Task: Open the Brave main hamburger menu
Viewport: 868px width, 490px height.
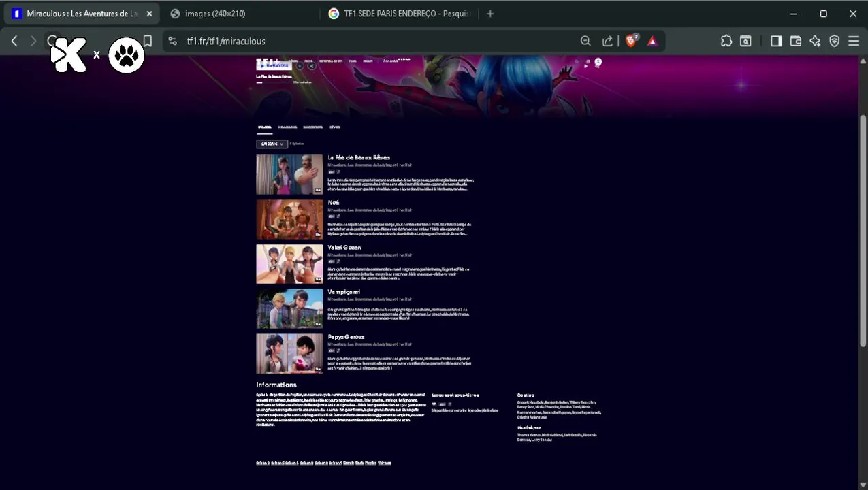Action: coord(854,41)
